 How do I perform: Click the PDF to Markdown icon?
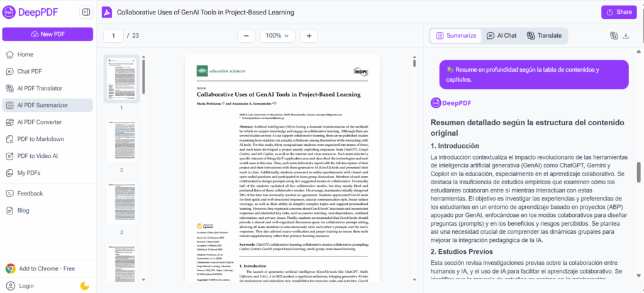[10, 139]
